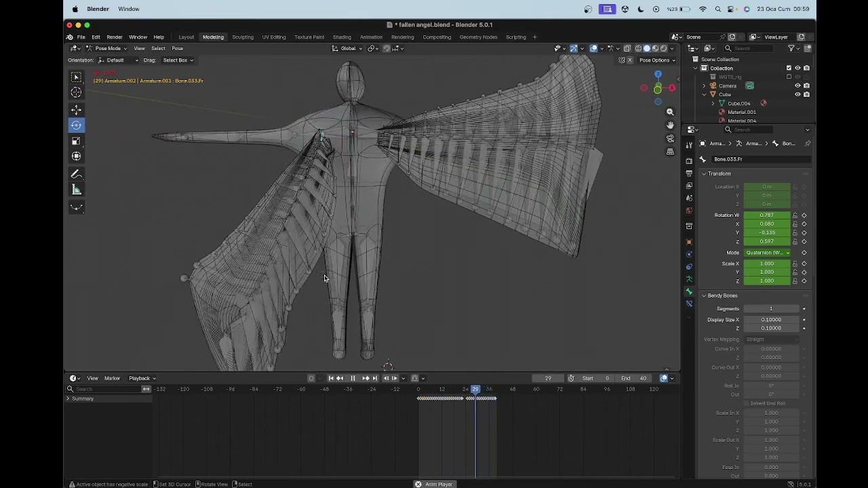Open the Orientation Default dropdown
Screen dimensions: 868x488
tap(117, 60)
